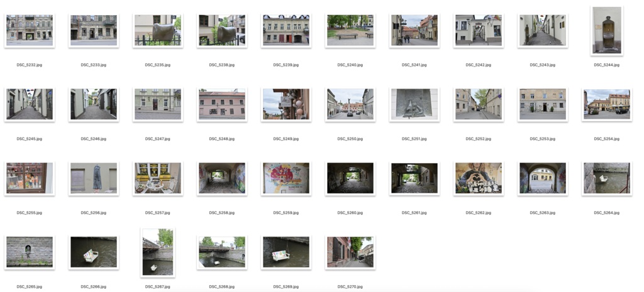Pick the DSC_5261.jpg thumbnail

tap(414, 178)
